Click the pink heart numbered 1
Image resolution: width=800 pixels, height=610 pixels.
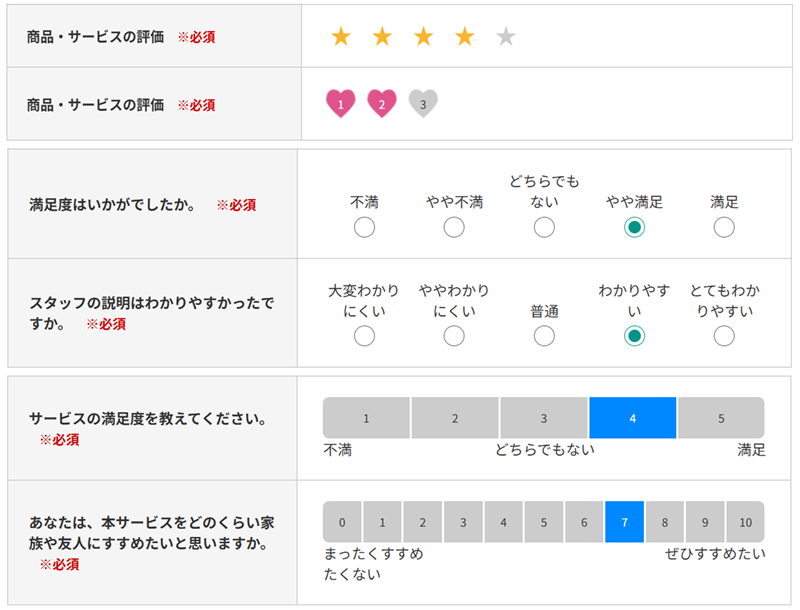(x=341, y=104)
